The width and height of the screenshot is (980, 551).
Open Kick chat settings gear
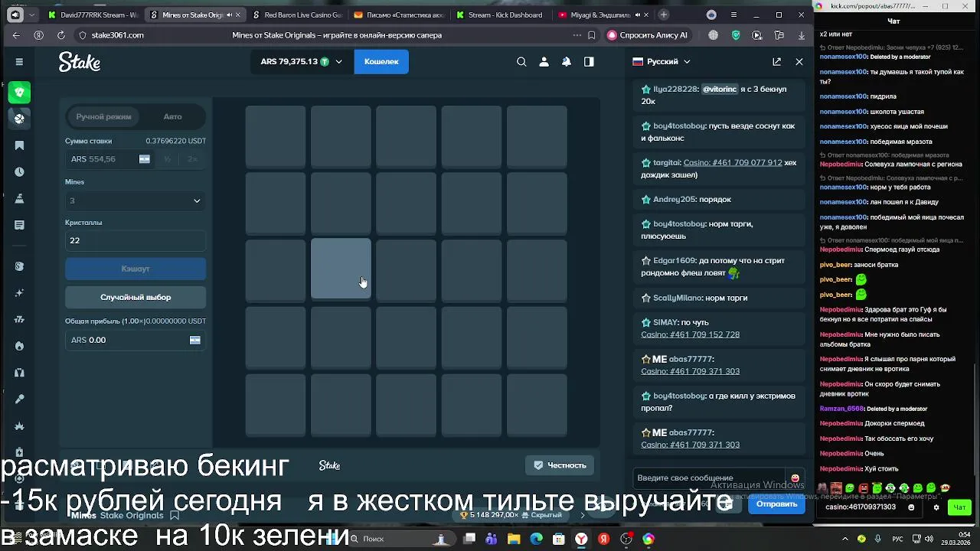coord(936,507)
